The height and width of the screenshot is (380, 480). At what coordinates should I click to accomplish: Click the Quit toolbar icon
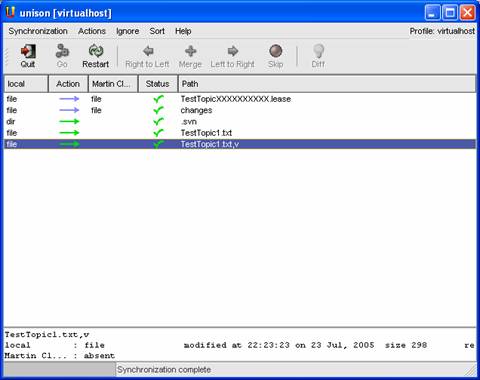28,51
